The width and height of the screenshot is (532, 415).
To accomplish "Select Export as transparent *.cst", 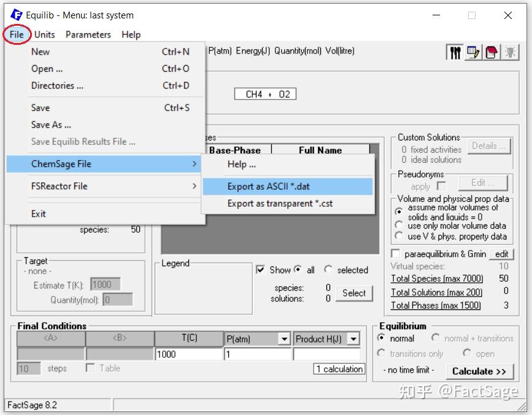I will 288,204.
